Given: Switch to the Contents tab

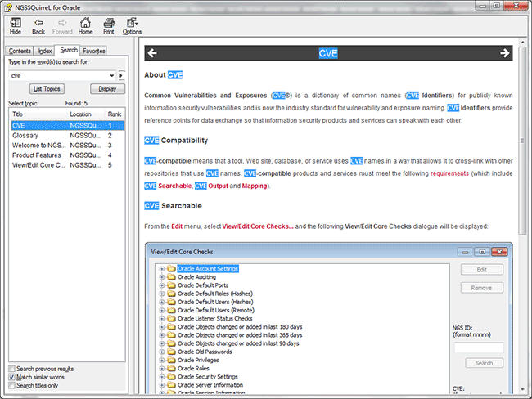Looking at the screenshot, I should click(20, 51).
